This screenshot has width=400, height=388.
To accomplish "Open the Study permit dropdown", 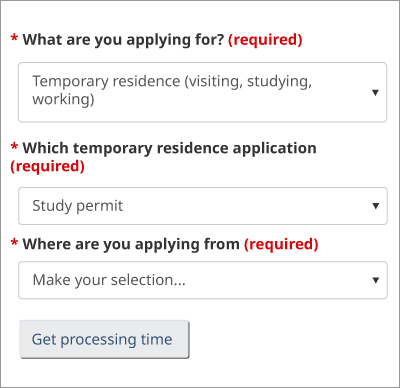I will click(203, 206).
